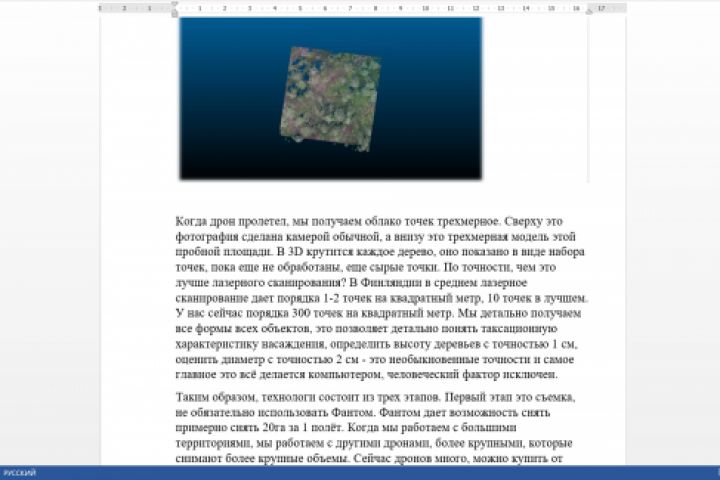Image resolution: width=720 pixels, height=480 pixels.
Task: Click the word 'Финляндии' in the text
Action: (x=391, y=282)
